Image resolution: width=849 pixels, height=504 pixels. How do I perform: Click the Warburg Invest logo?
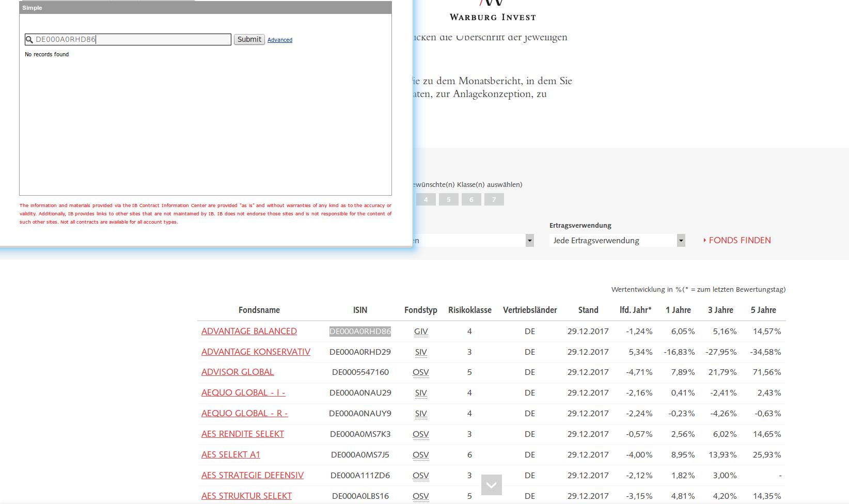(493, 11)
